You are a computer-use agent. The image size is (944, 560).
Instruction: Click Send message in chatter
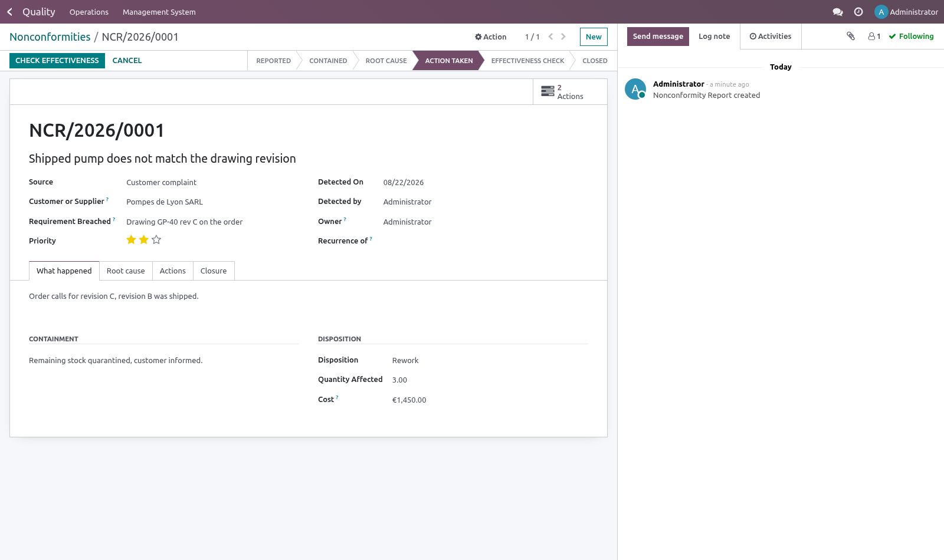coord(658,37)
